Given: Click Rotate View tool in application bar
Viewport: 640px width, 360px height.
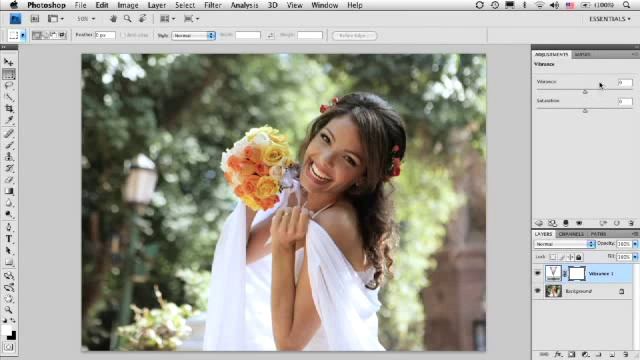Looking at the screenshot, I should [142, 19].
